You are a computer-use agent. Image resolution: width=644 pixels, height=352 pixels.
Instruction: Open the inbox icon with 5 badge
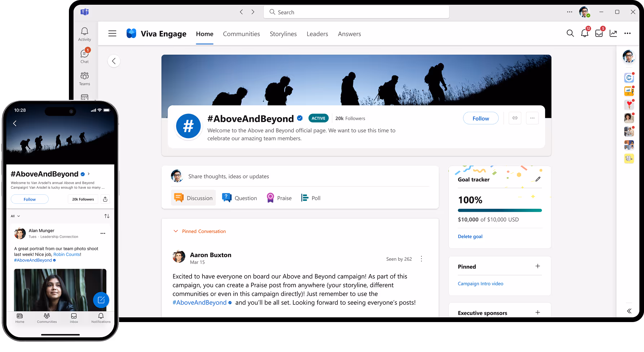pyautogui.click(x=599, y=33)
